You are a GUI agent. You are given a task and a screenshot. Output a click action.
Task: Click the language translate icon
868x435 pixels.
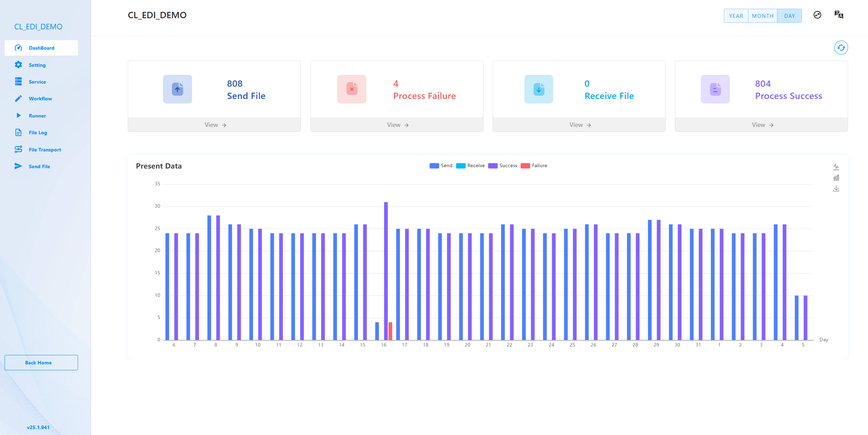839,15
